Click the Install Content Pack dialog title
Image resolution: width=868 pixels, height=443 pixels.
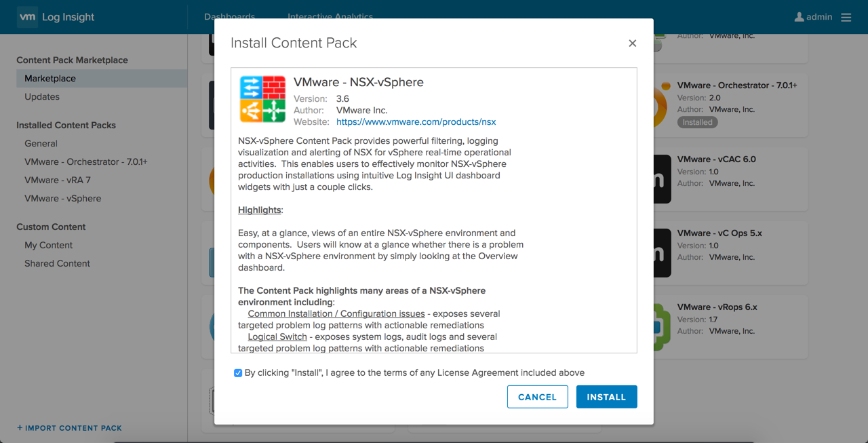[294, 43]
